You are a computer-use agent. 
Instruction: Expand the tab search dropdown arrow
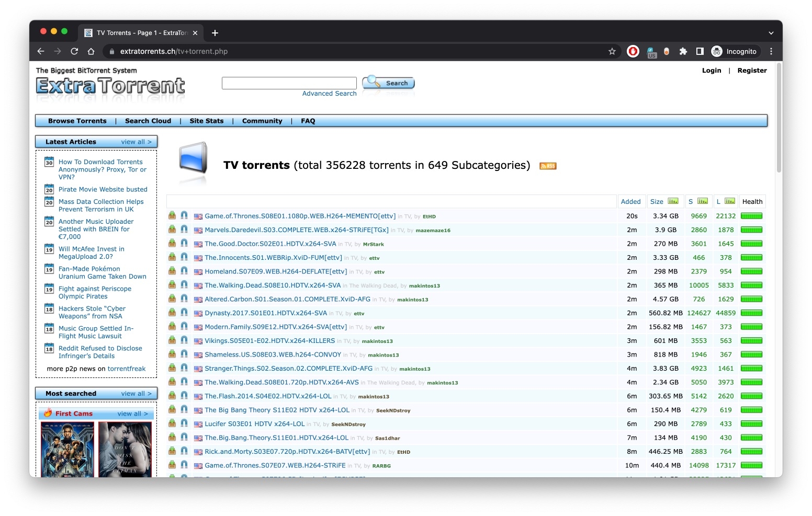(771, 32)
